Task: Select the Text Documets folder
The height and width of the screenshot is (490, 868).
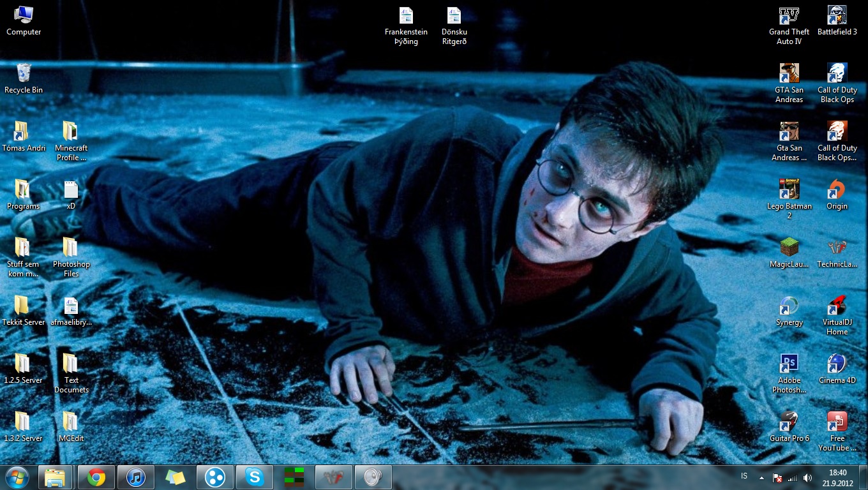Action: click(x=71, y=374)
